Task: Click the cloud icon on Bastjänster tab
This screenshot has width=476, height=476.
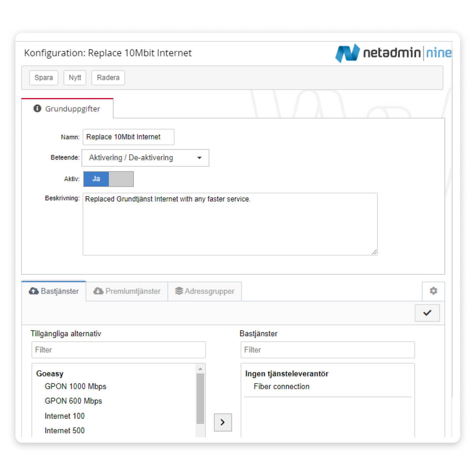Action: pos(33,291)
